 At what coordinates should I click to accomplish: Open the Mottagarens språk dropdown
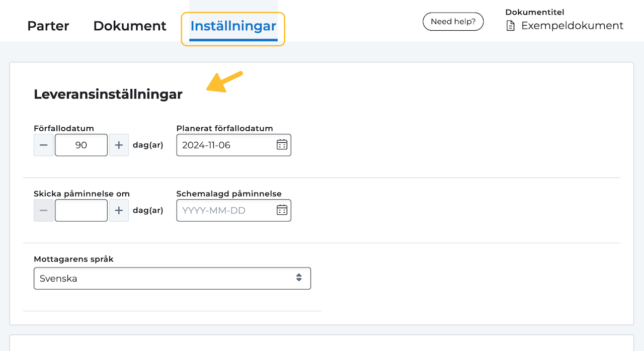(x=172, y=278)
